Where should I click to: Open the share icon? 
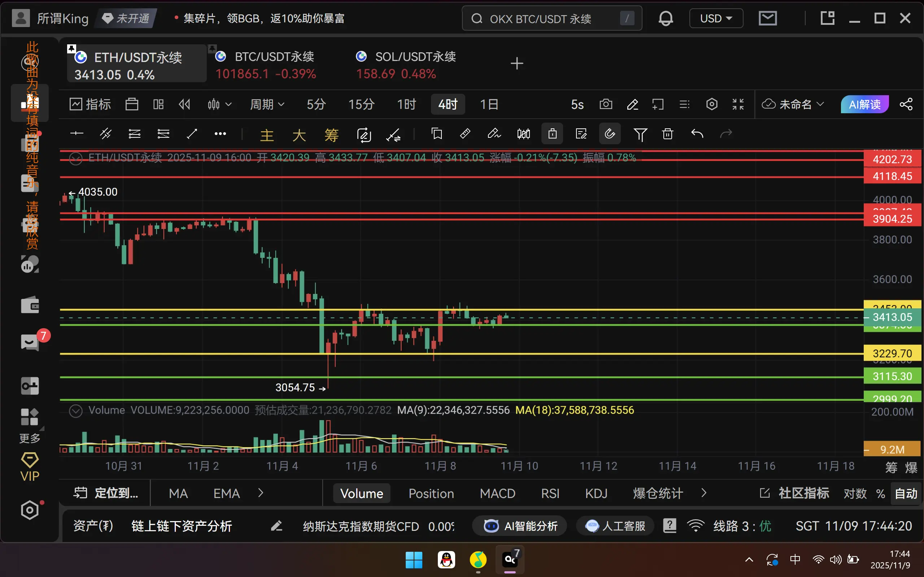pos(906,104)
